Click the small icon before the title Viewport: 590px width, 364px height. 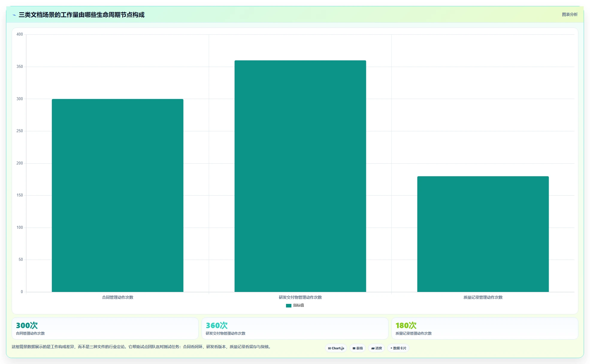[14, 15]
